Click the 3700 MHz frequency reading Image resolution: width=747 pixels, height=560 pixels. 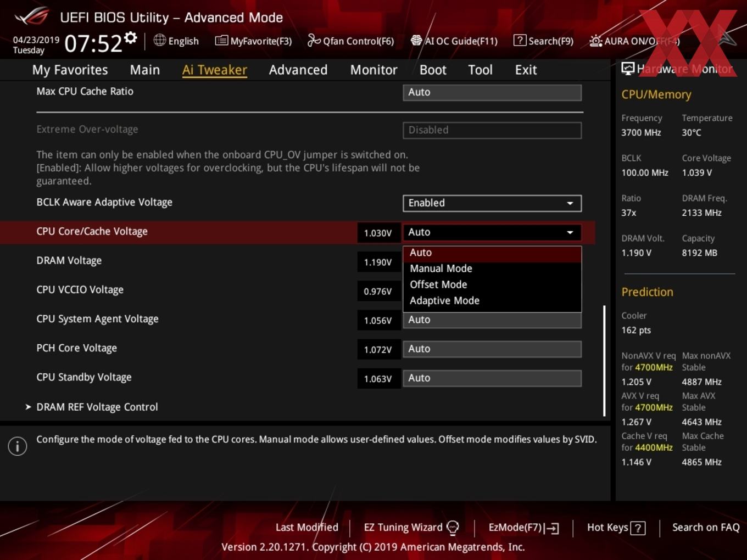coord(641,132)
